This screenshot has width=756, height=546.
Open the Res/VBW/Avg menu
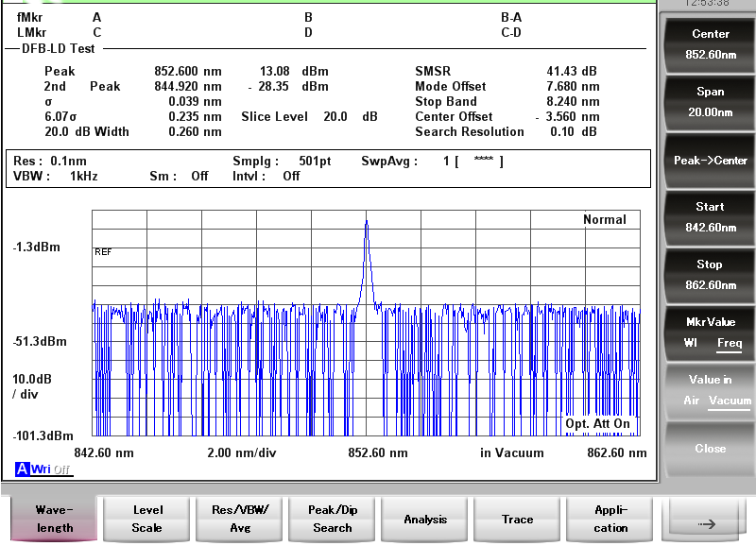point(240,519)
